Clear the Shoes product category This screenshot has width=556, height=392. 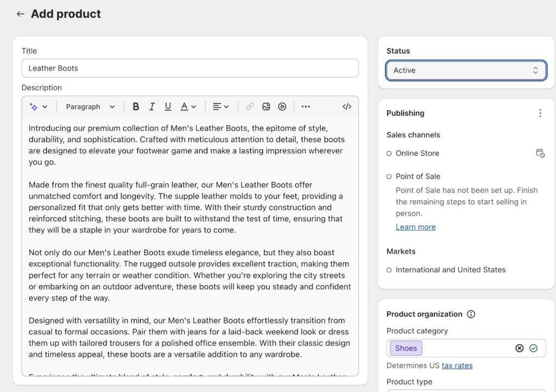[x=519, y=348]
